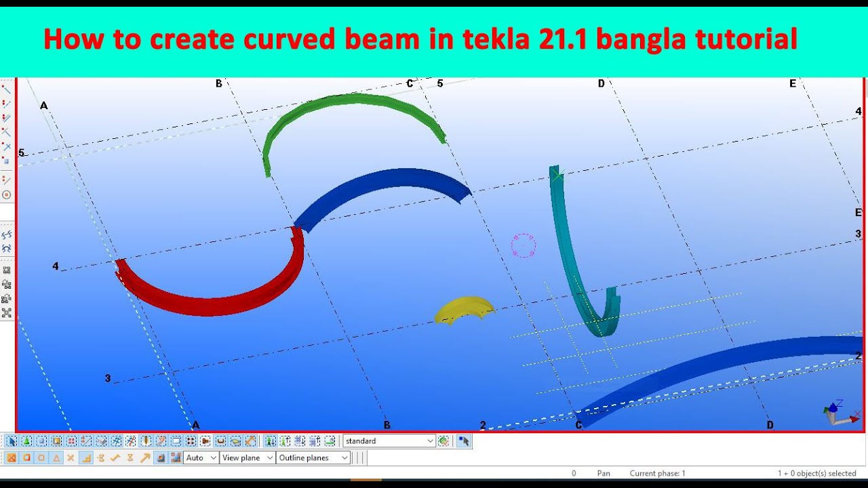This screenshot has height=488, width=868.
Task: Click the Select assemblies icon
Action: [300, 441]
